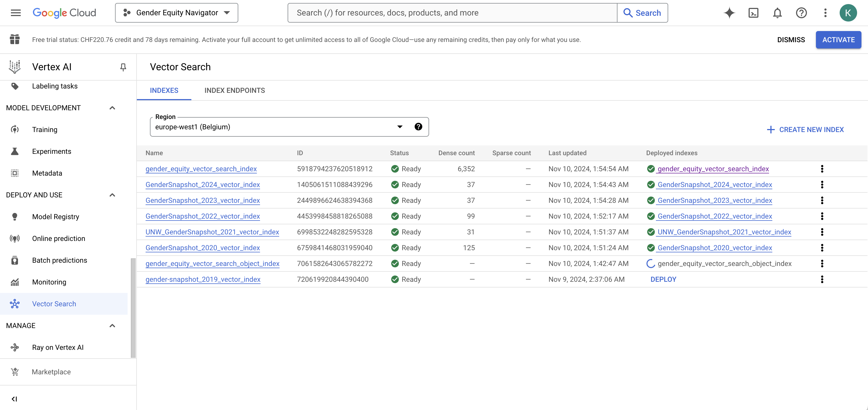868x410 pixels.
Task: Switch to the INDEX ENDPOINTS tab
Action: click(234, 90)
